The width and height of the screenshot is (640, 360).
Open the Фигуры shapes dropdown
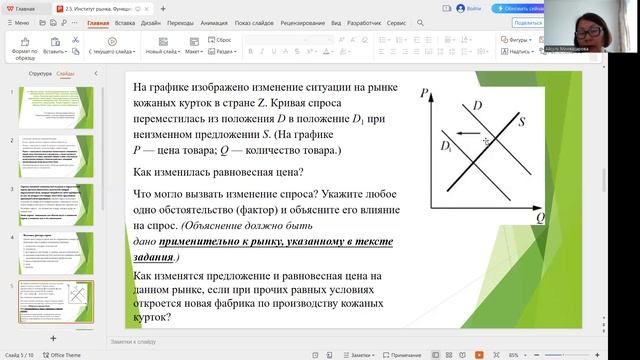click(x=516, y=40)
